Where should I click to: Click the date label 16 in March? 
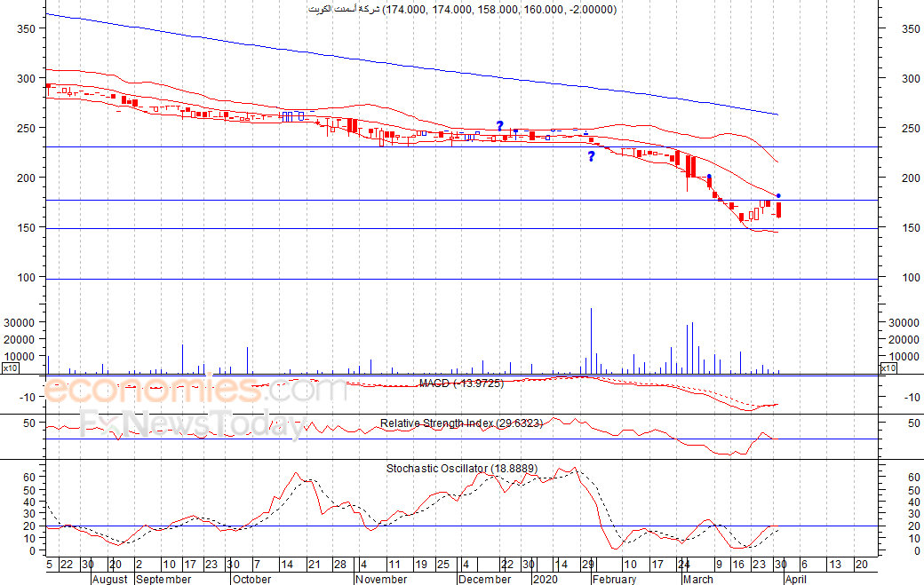[x=738, y=565]
